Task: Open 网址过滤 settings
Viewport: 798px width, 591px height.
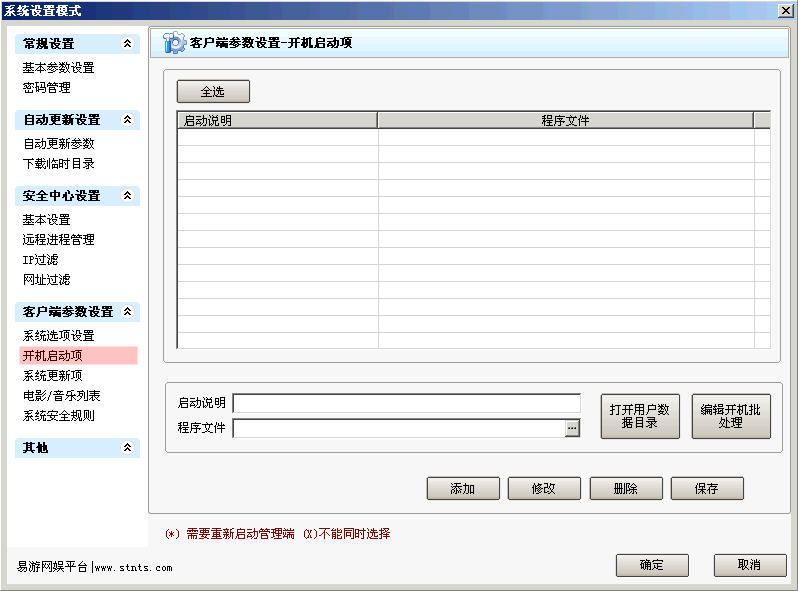Action: pos(46,279)
